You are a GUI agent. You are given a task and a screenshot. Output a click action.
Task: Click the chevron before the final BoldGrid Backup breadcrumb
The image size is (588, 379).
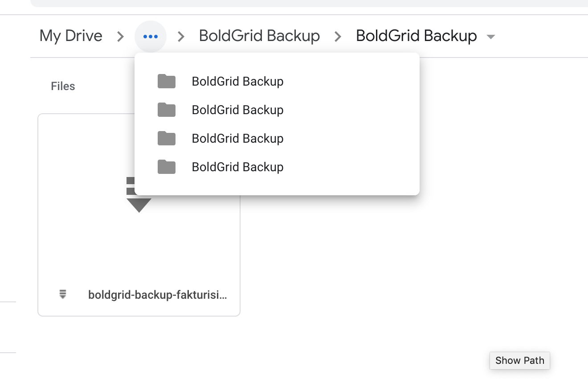[337, 36]
